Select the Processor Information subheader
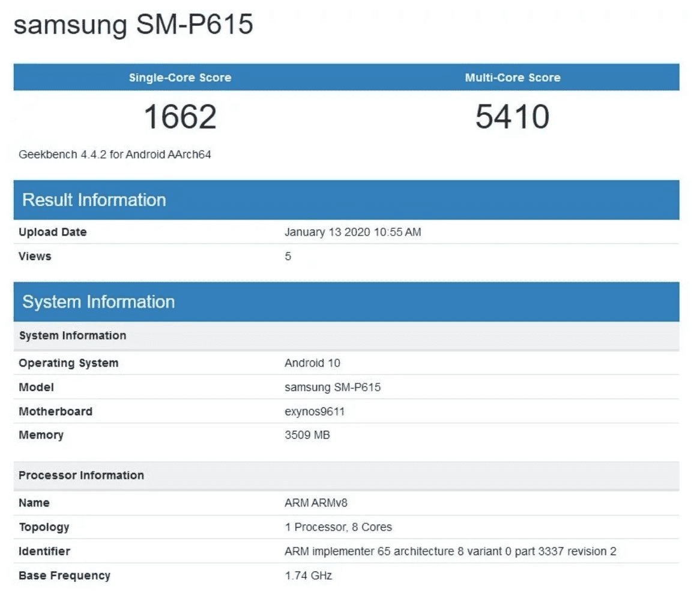Screen dimensions: 700x596 [x=346, y=475]
